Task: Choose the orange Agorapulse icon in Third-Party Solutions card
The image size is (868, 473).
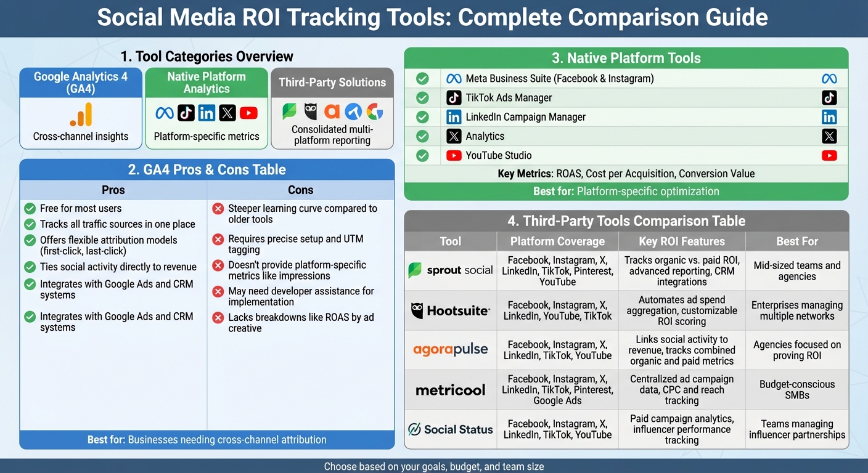Action: pos(332,111)
